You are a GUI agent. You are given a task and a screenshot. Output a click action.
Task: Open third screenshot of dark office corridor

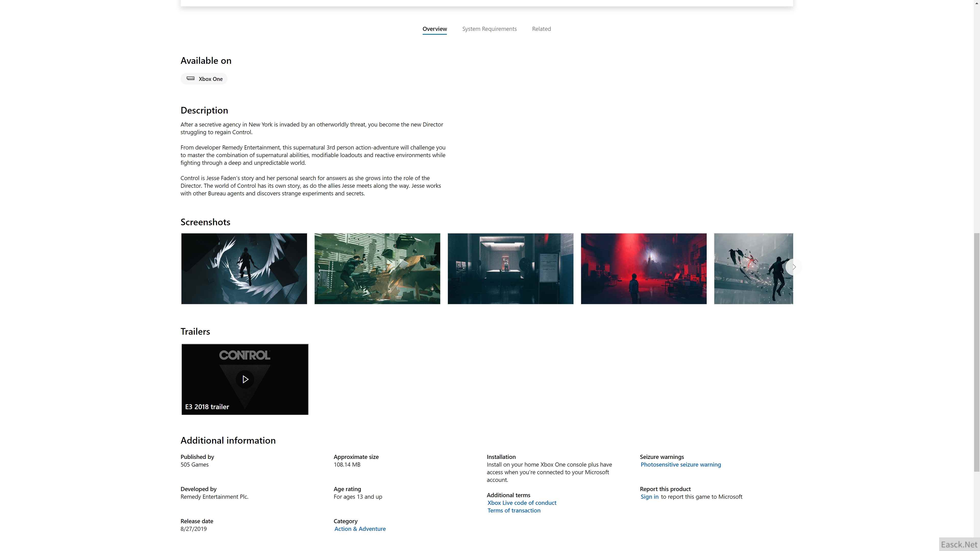(510, 268)
